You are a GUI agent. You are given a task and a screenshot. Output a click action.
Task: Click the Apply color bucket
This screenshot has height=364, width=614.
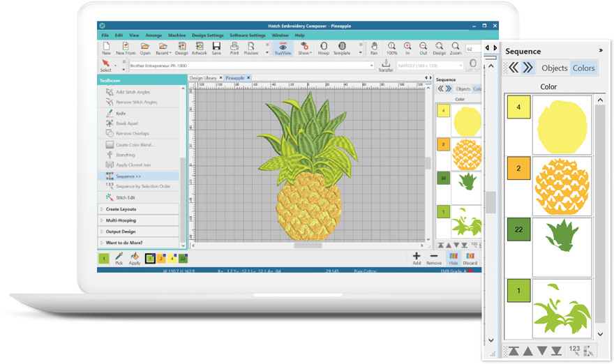(135, 259)
